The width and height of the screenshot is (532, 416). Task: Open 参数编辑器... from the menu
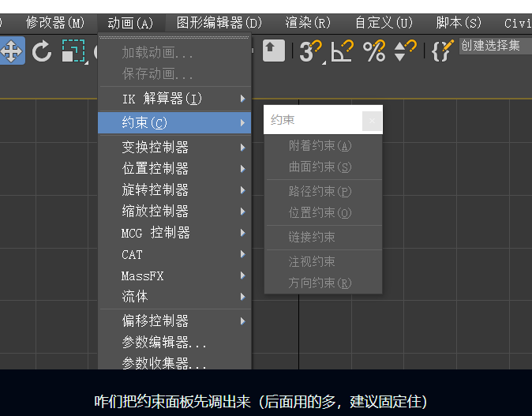pyautogui.click(x=174, y=343)
